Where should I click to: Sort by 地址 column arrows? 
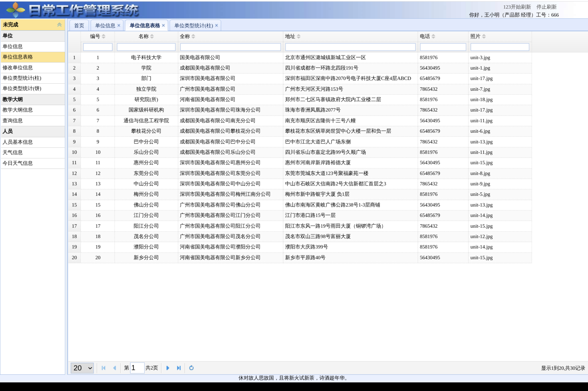[x=299, y=36]
